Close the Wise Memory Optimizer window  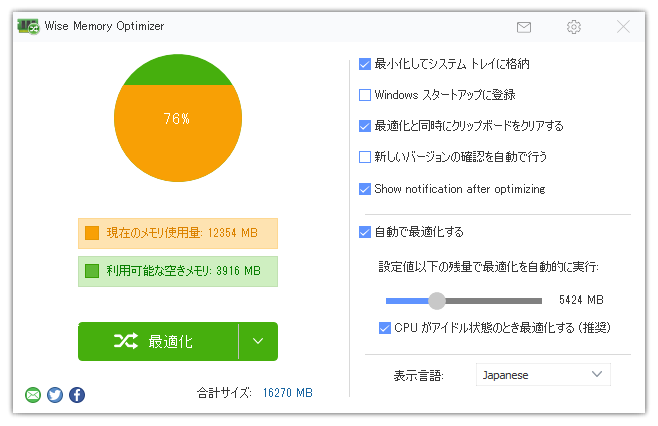623,27
